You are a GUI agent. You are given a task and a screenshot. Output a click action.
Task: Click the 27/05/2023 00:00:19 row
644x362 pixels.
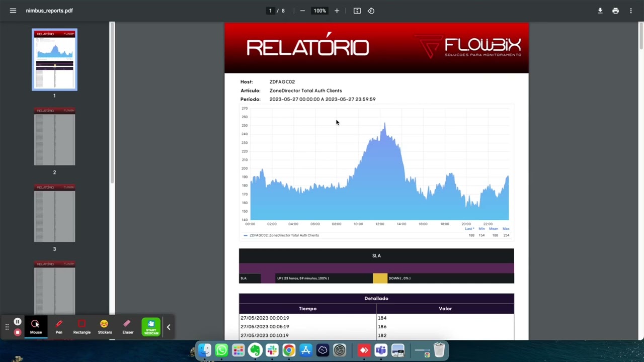pos(376,318)
